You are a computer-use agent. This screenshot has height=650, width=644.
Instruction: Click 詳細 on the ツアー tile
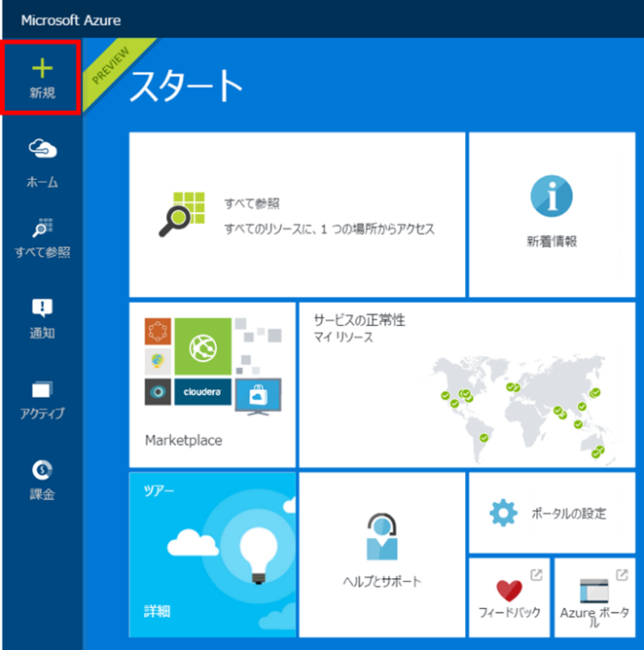[x=157, y=611]
